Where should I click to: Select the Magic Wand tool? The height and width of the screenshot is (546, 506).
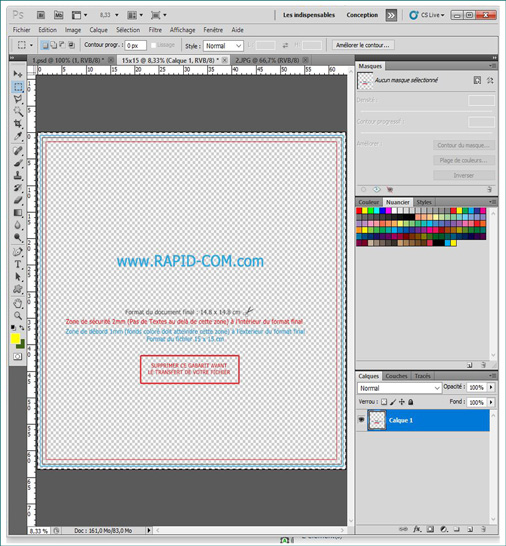coord(17,111)
